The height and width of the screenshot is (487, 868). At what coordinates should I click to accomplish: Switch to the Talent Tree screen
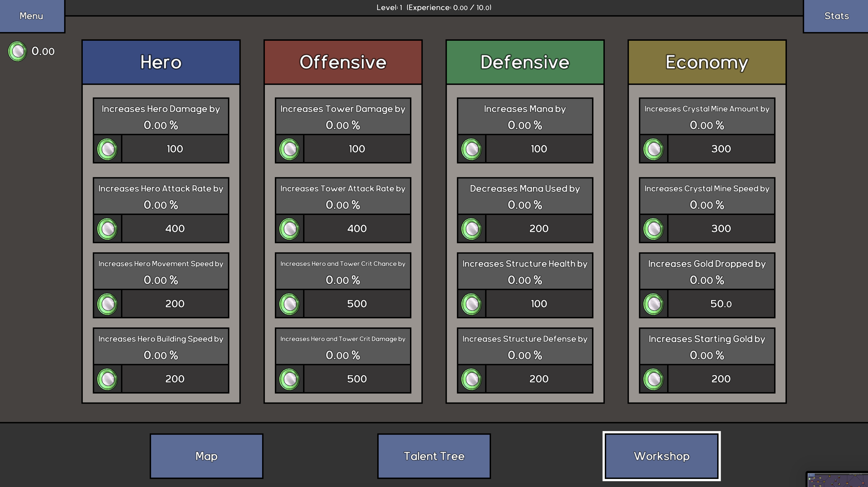point(434,456)
